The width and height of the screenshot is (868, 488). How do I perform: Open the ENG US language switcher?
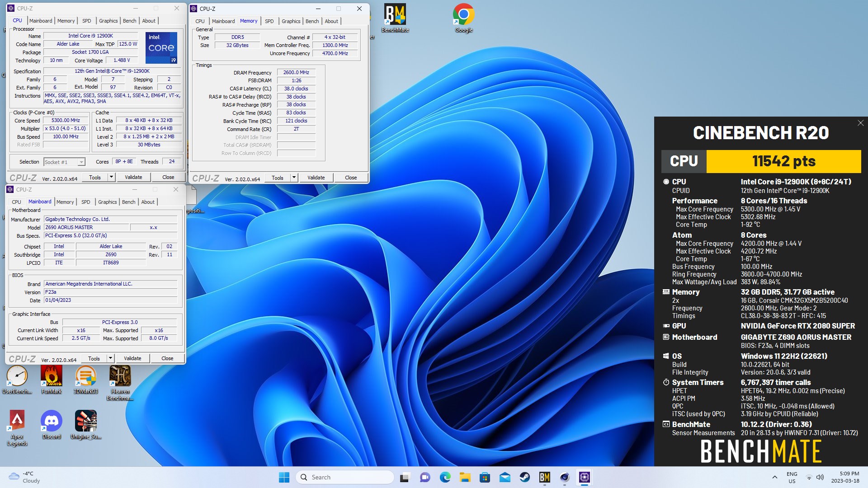click(792, 477)
